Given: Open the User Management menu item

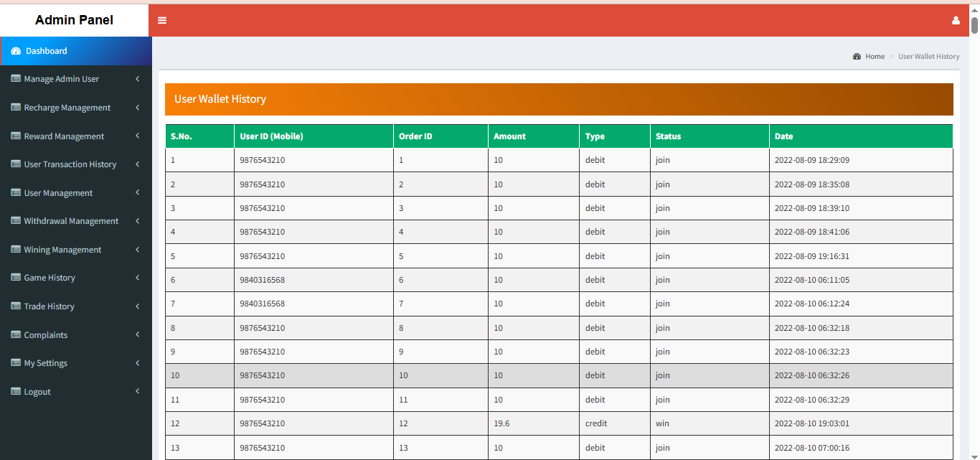Looking at the screenshot, I should click(x=58, y=193).
